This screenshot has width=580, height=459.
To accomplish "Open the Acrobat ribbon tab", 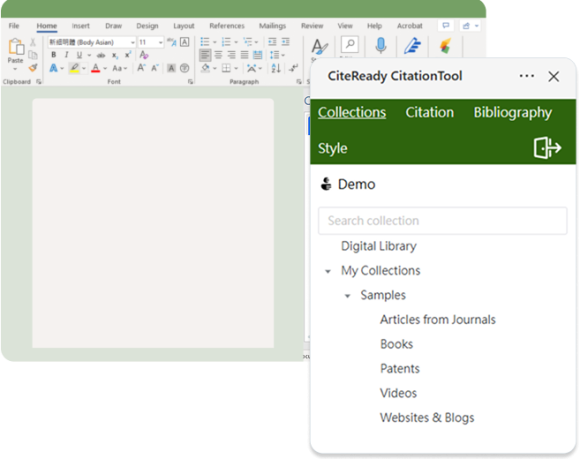I will coord(409,26).
